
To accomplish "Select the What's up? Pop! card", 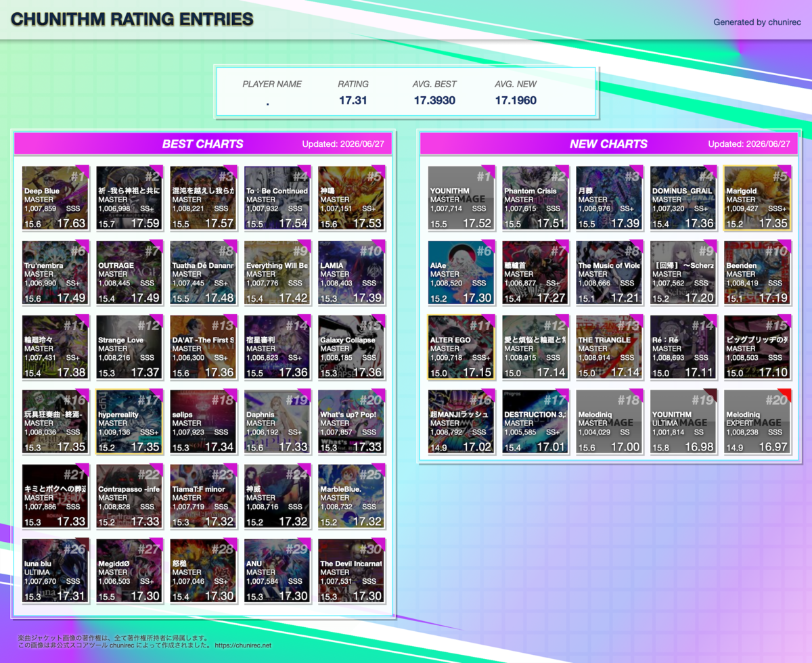I will [351, 421].
